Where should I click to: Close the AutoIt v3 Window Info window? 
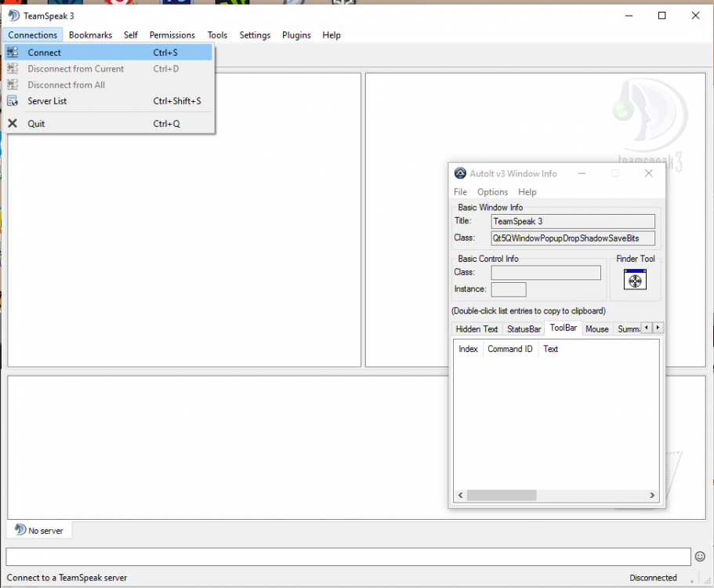click(648, 173)
